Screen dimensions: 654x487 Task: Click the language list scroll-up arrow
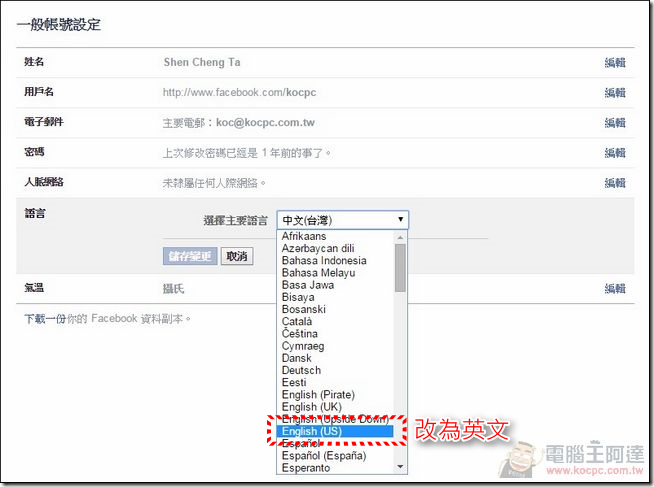tap(400, 237)
